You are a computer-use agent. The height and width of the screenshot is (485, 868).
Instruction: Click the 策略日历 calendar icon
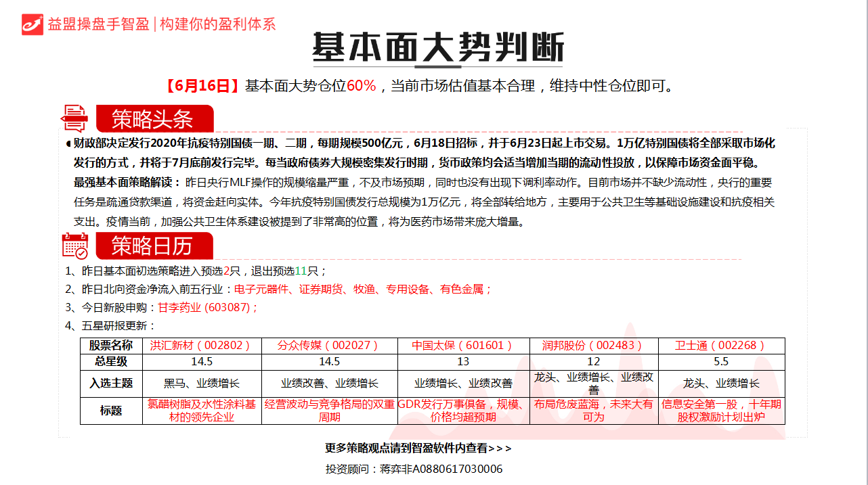click(74, 246)
